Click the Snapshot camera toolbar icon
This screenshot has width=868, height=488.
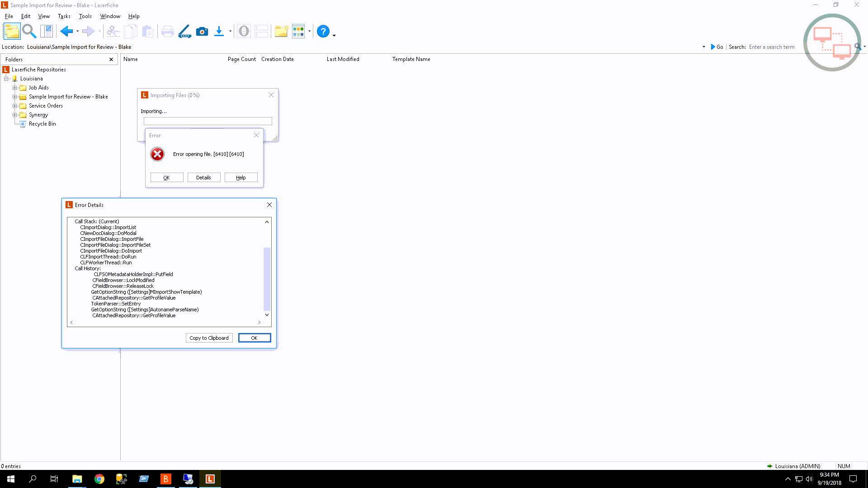tap(202, 31)
